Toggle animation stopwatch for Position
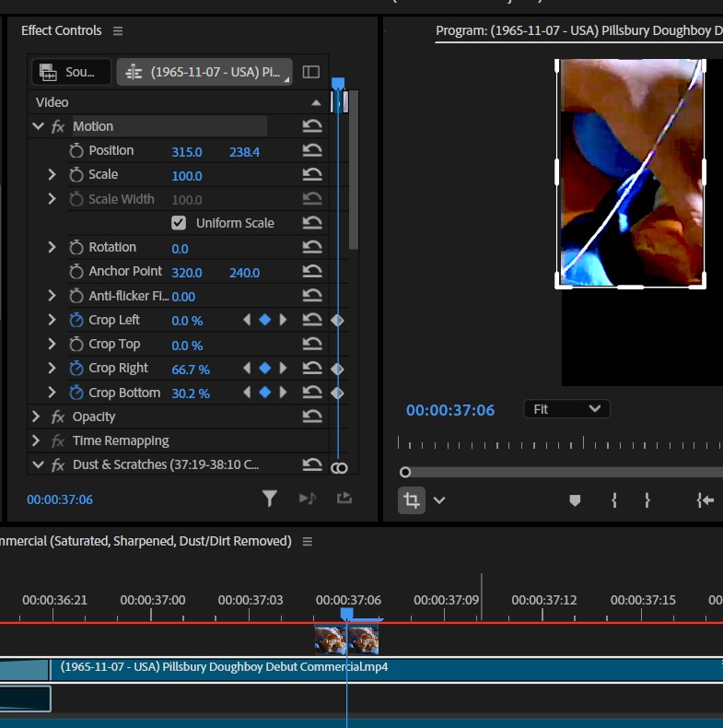Screen dimensions: 723x728 (x=76, y=151)
